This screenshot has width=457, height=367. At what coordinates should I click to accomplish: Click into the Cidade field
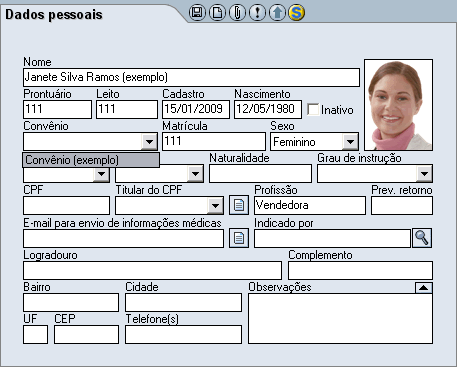pos(183,302)
